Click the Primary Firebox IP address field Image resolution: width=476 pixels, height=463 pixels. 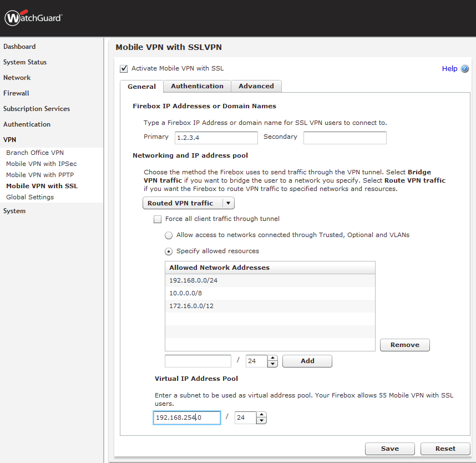click(216, 138)
